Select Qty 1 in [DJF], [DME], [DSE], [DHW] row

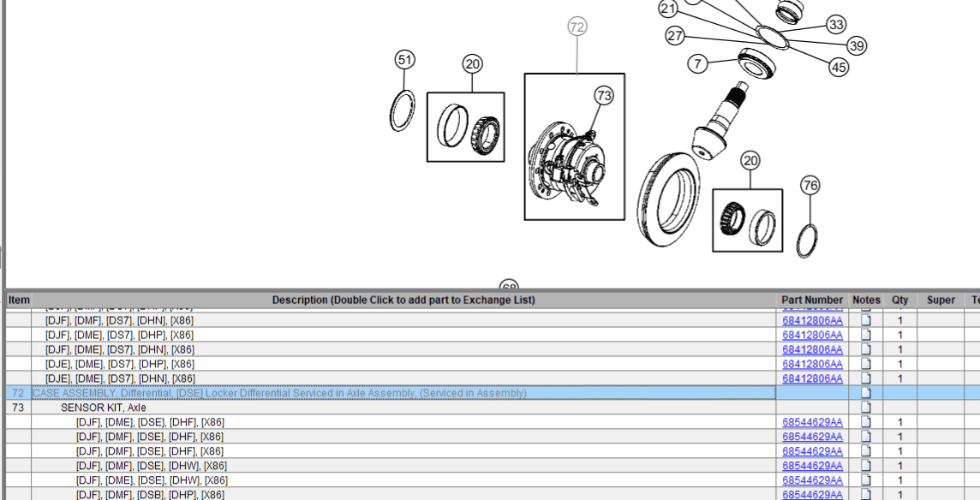[x=900, y=480]
